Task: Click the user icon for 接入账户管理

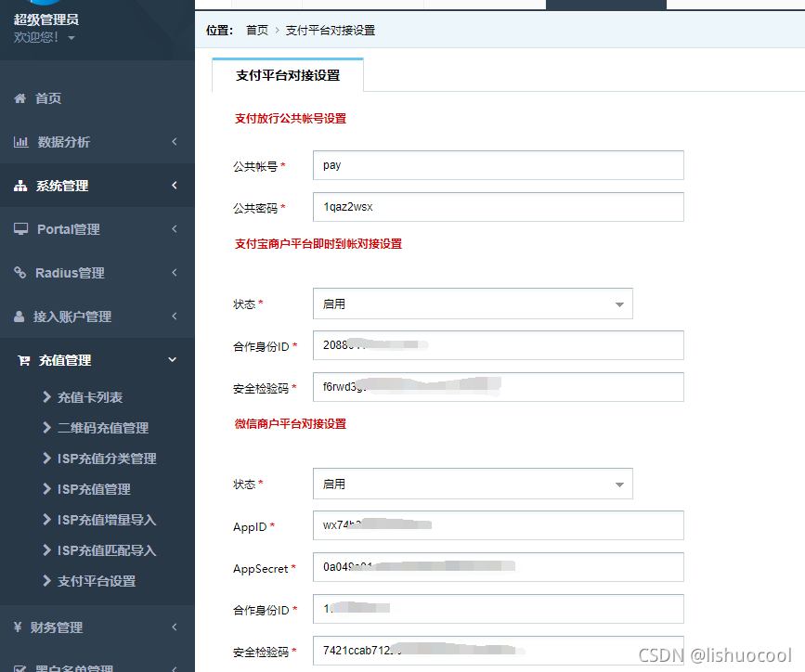Action: pos(19,317)
